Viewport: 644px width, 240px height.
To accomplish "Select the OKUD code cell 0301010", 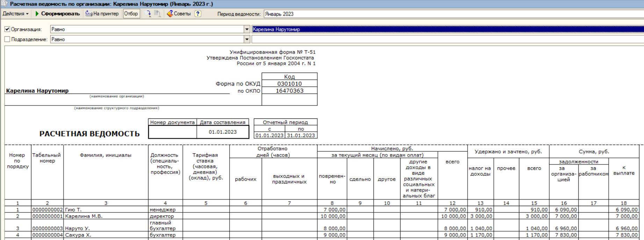I will tap(289, 83).
